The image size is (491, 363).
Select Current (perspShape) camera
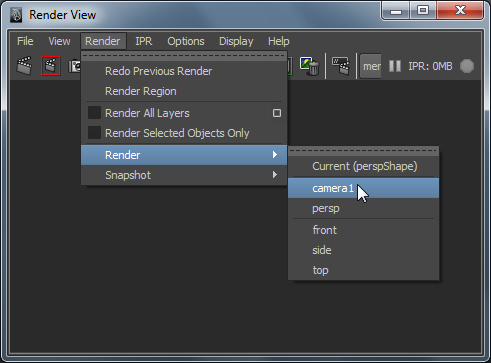pos(363,166)
